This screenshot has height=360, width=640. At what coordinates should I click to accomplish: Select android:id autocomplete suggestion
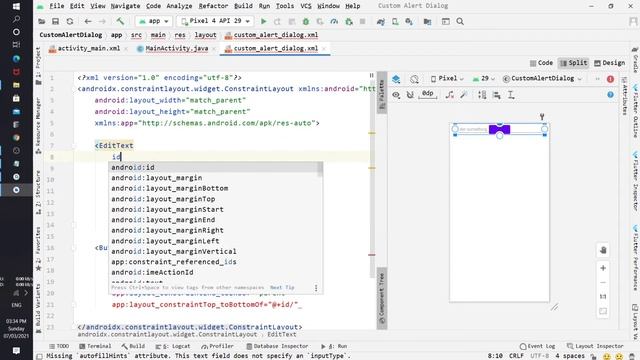tap(215, 167)
